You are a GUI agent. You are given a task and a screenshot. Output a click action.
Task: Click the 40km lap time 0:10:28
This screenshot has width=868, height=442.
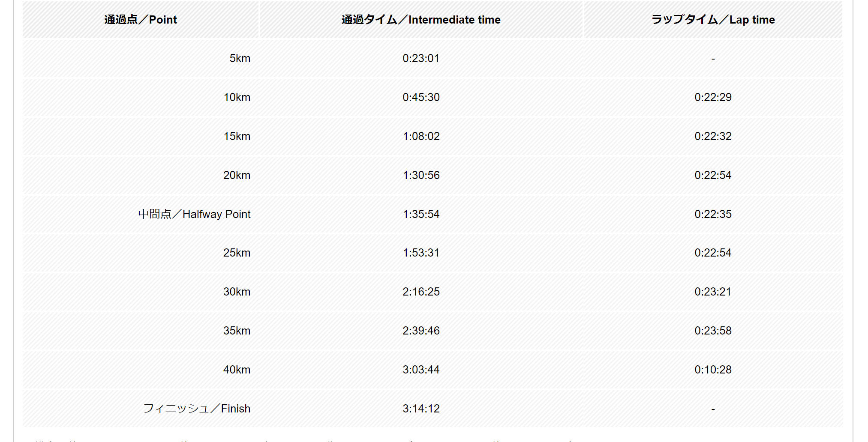point(713,370)
